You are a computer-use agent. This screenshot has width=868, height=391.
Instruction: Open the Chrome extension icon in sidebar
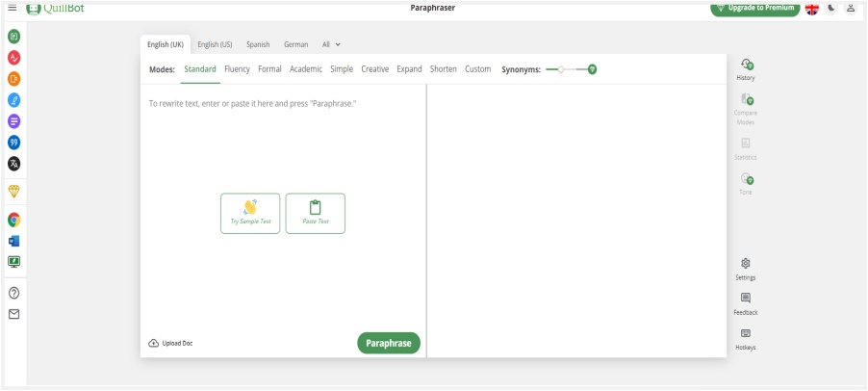coord(13,220)
